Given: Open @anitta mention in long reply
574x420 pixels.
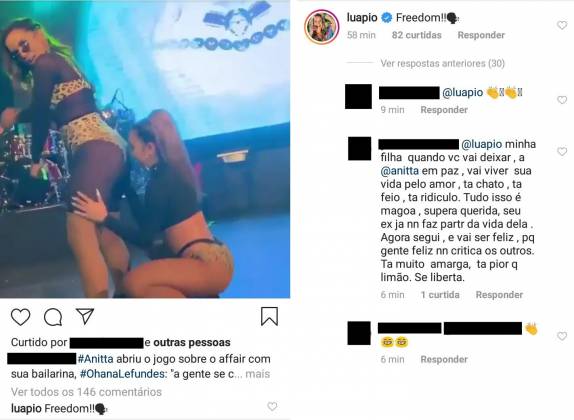Looking at the screenshot, I should point(399,171).
